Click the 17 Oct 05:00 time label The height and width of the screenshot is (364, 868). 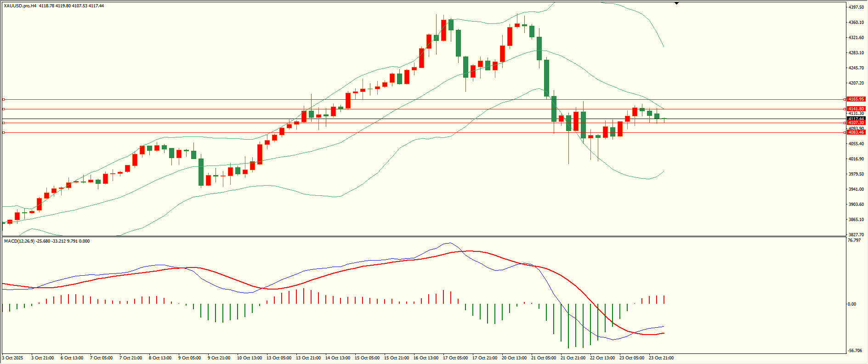[455, 358]
